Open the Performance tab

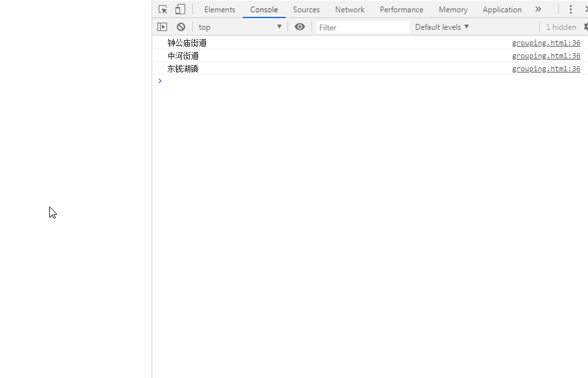tap(401, 10)
